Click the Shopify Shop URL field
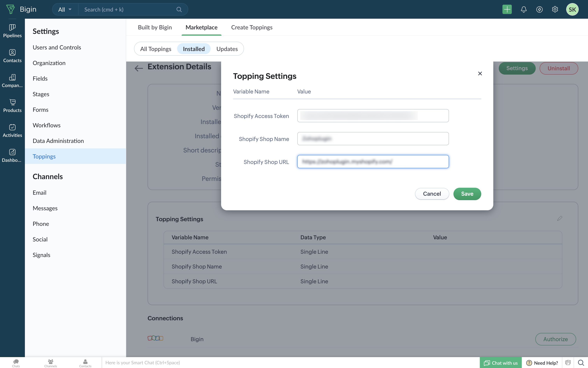The image size is (588, 368). 373,162
